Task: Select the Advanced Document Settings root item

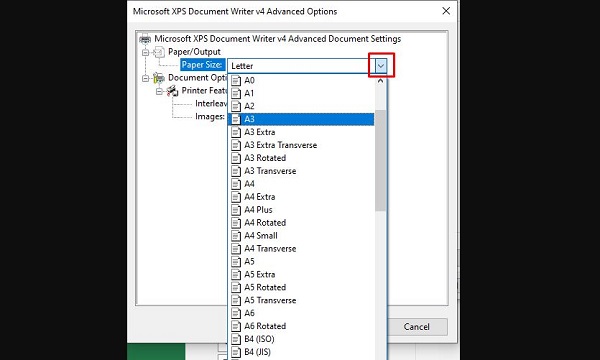Action: [x=277, y=39]
